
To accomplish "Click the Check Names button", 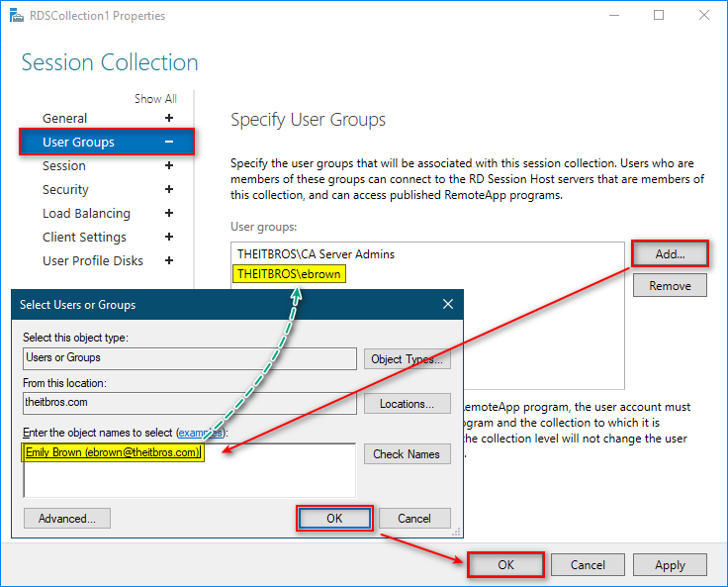I will [x=408, y=453].
